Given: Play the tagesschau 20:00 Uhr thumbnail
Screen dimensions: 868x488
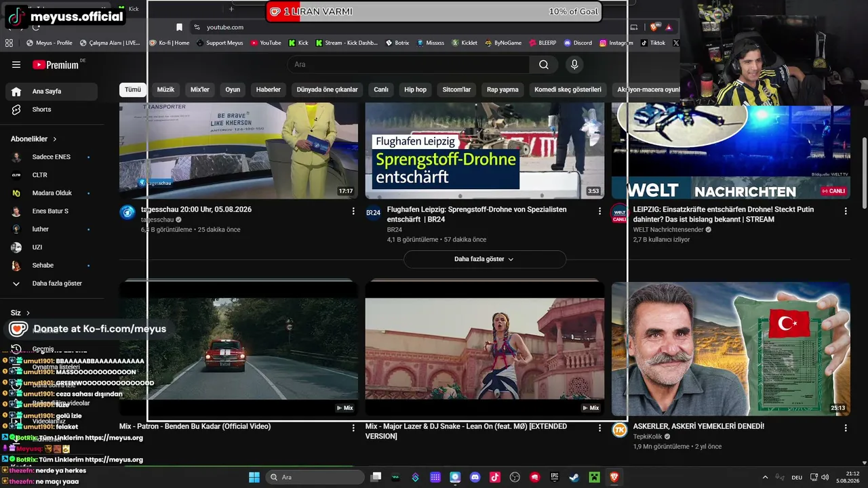Looking at the screenshot, I should 239,151.
